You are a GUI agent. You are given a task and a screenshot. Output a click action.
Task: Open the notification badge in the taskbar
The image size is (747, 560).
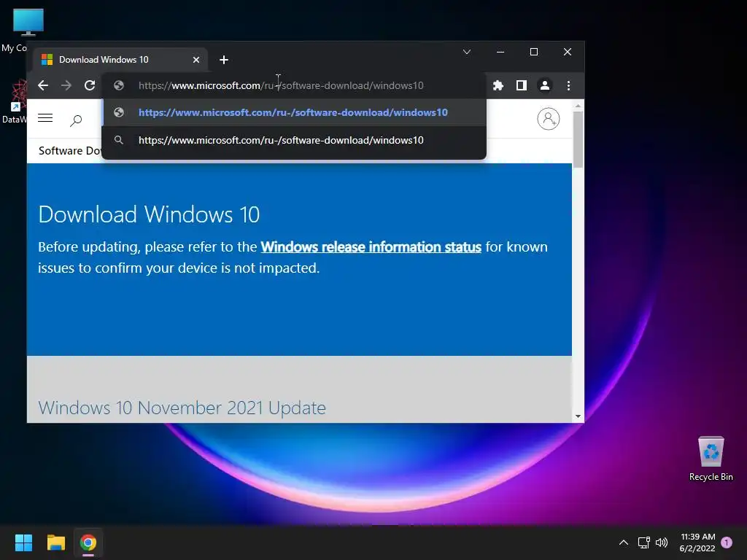[x=727, y=542]
